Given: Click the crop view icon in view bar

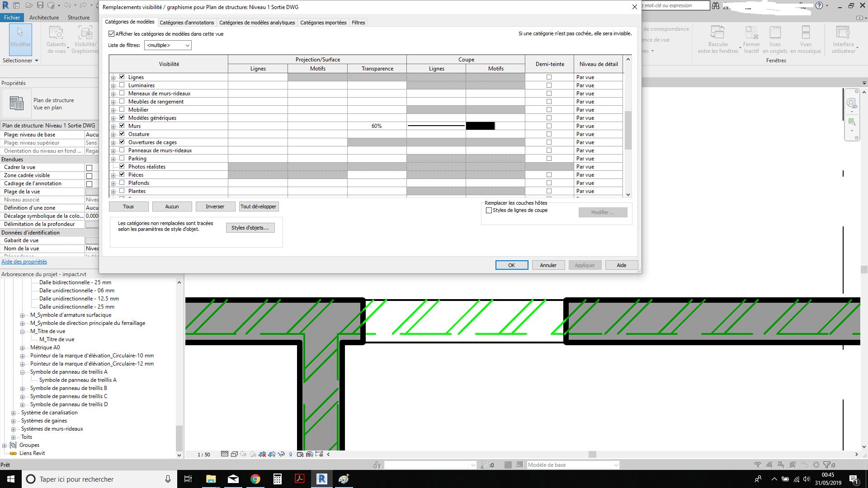Looking at the screenshot, I should (x=262, y=454).
